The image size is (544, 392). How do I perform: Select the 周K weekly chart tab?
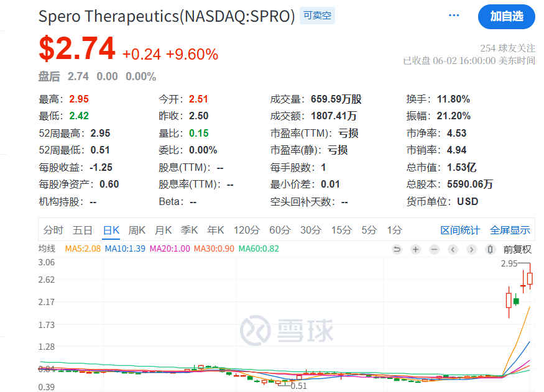tap(137, 230)
